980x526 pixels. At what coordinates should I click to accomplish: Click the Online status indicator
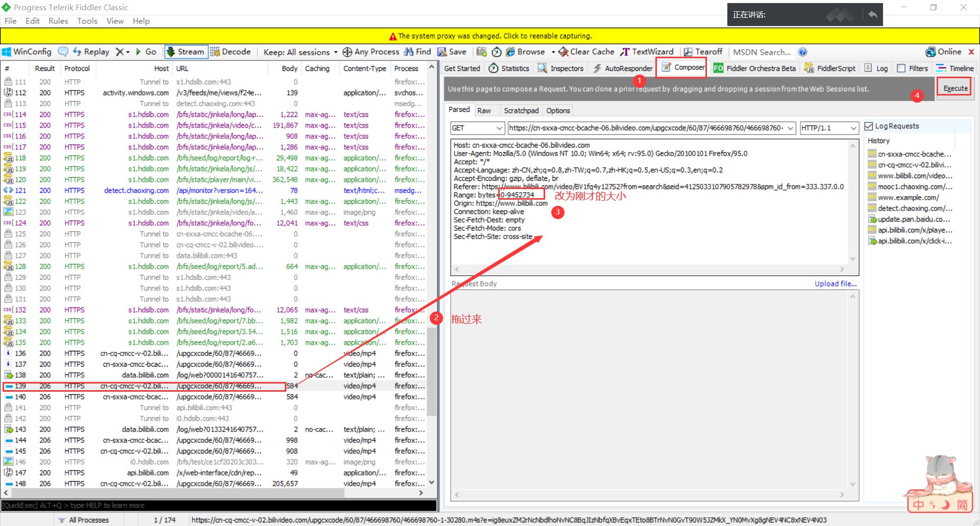[943, 52]
